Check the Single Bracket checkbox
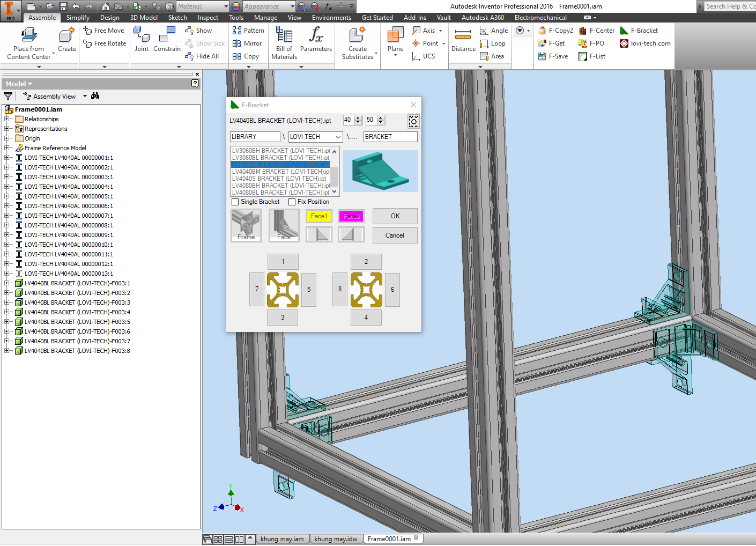Screen dimensions: 756x546 click(235, 202)
